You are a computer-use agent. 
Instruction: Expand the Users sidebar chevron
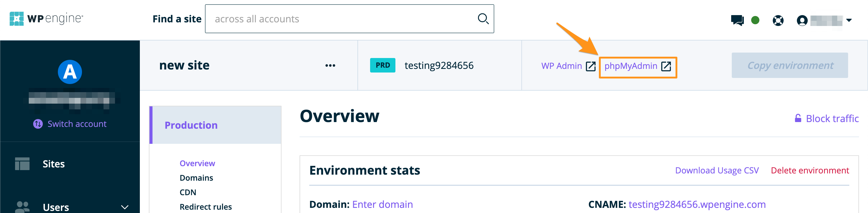pos(125,207)
